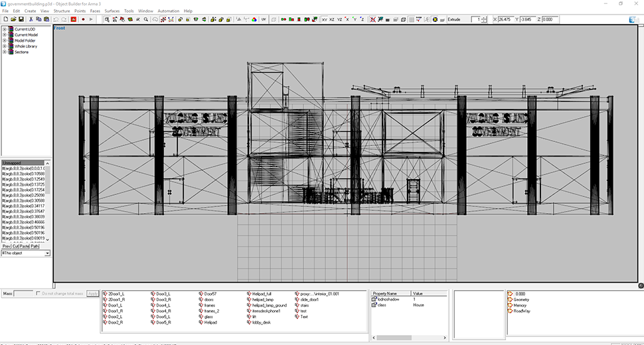Click the UV editor toolbar icon

click(x=264, y=20)
